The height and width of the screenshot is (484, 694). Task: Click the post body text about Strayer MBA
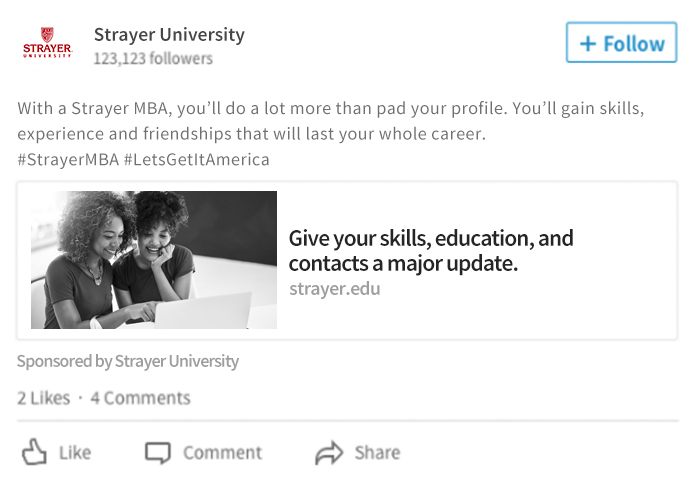click(x=331, y=121)
